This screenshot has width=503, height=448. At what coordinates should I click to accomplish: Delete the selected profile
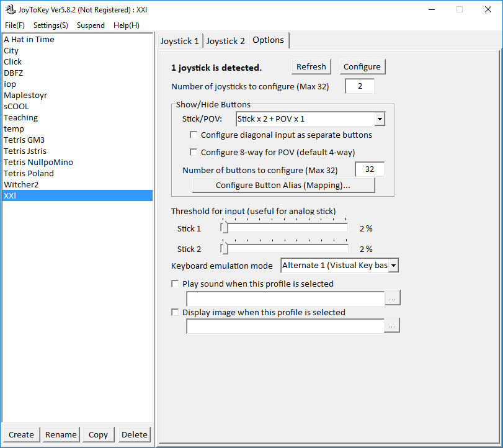[x=135, y=434]
